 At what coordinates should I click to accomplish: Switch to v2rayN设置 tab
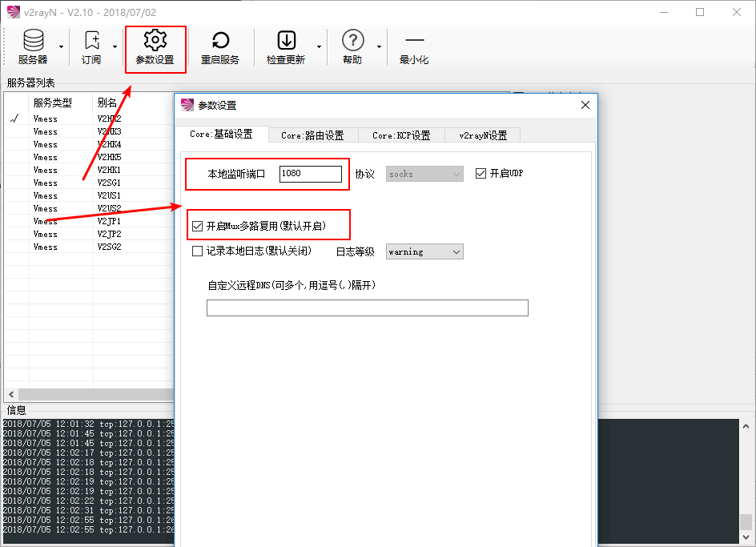483,135
